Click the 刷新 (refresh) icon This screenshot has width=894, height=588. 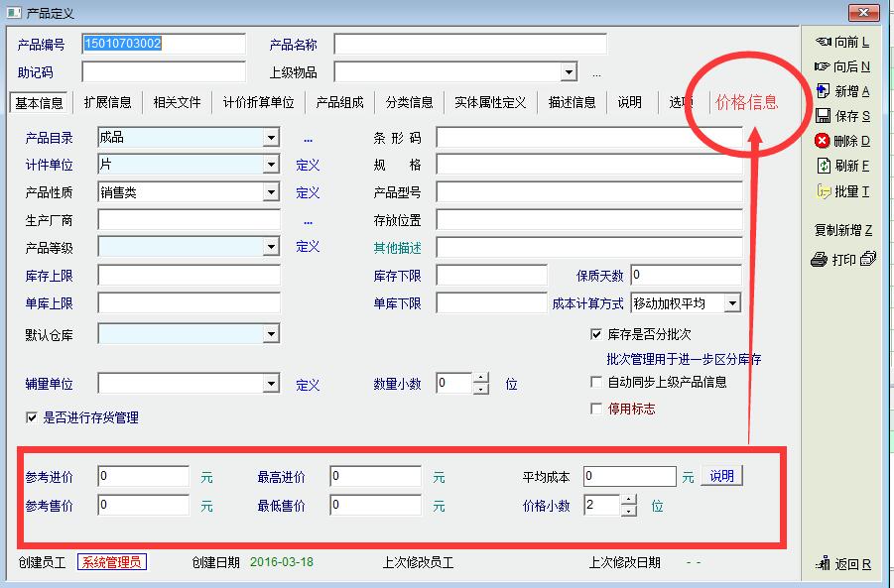(823, 166)
